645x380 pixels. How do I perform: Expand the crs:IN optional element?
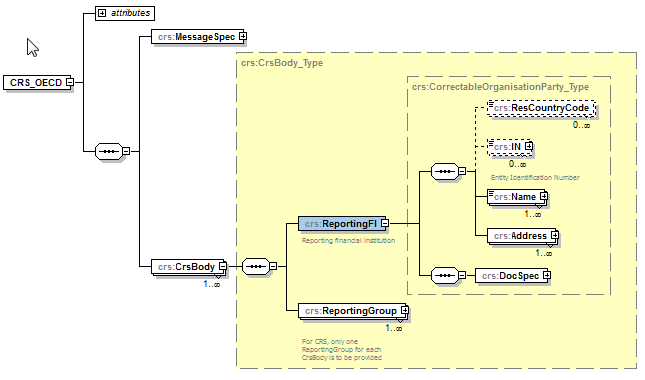click(x=529, y=146)
